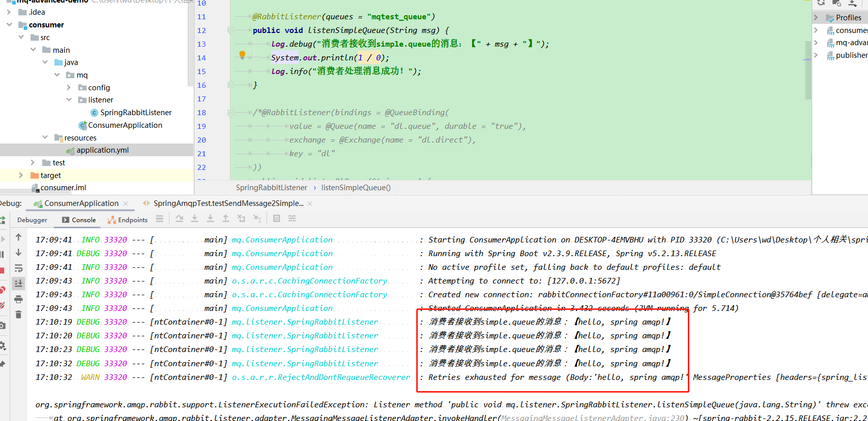Switch to the Debugger tab
This screenshot has height=421, width=868.
tap(32, 220)
